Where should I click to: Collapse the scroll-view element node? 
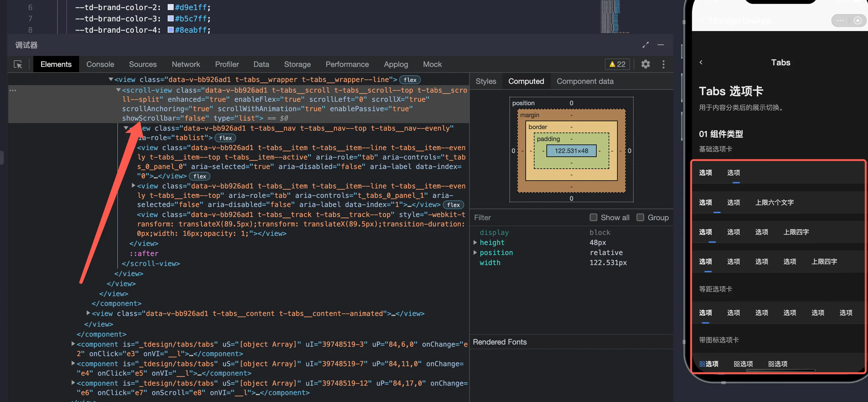tap(118, 90)
